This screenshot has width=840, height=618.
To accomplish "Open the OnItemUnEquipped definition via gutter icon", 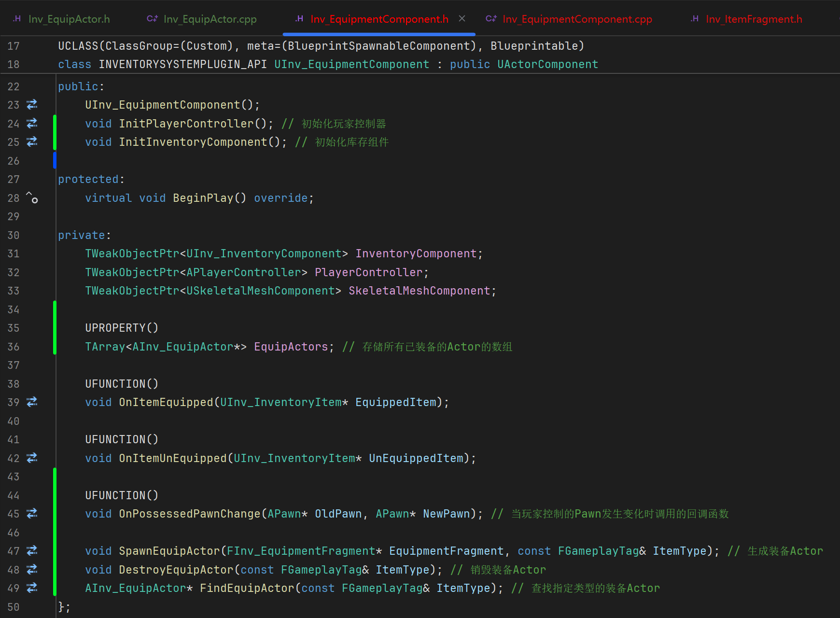I will (32, 458).
